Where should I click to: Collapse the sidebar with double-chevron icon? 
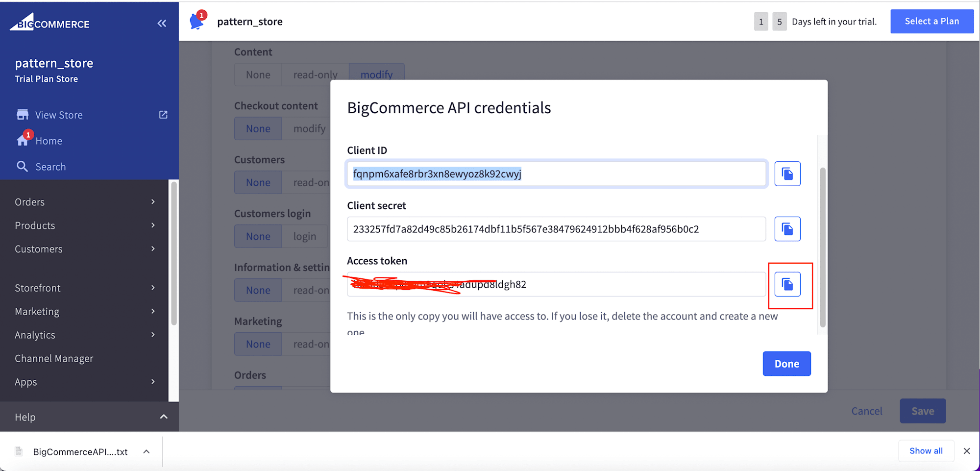pos(162,23)
